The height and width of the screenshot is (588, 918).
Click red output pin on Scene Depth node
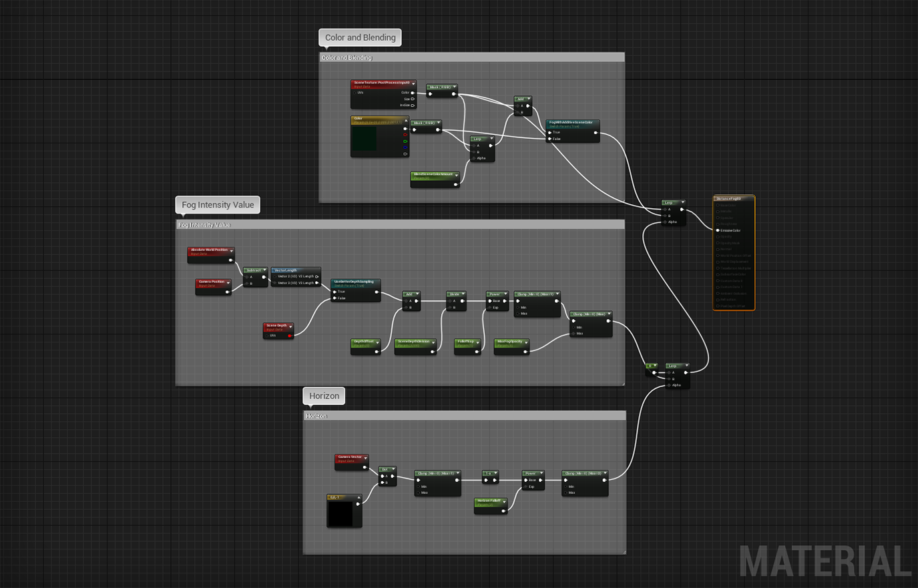point(290,336)
